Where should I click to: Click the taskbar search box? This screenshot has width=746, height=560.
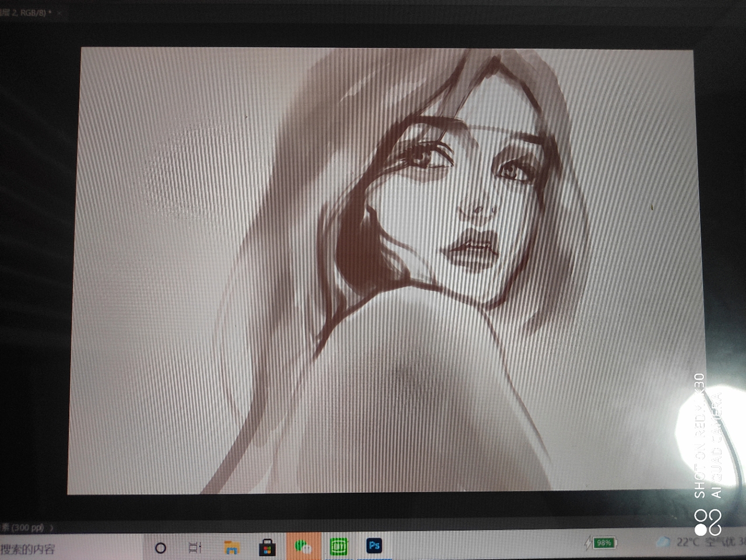[70, 548]
